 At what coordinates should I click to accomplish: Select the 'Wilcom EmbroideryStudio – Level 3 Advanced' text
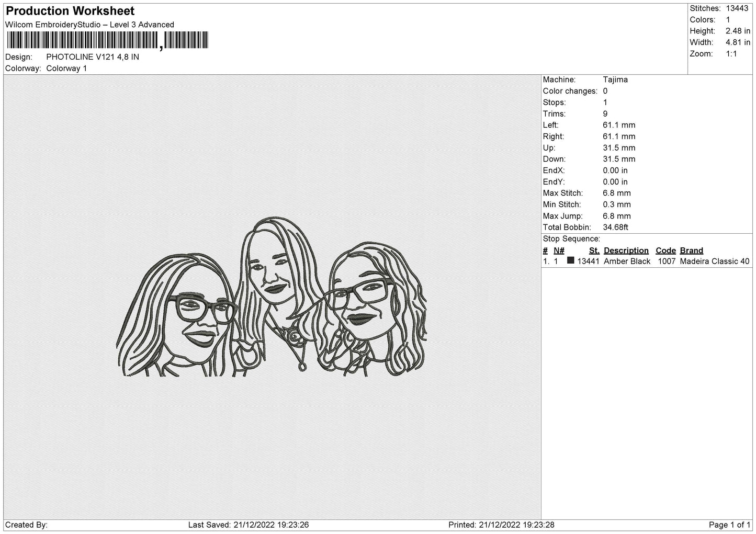[89, 25]
